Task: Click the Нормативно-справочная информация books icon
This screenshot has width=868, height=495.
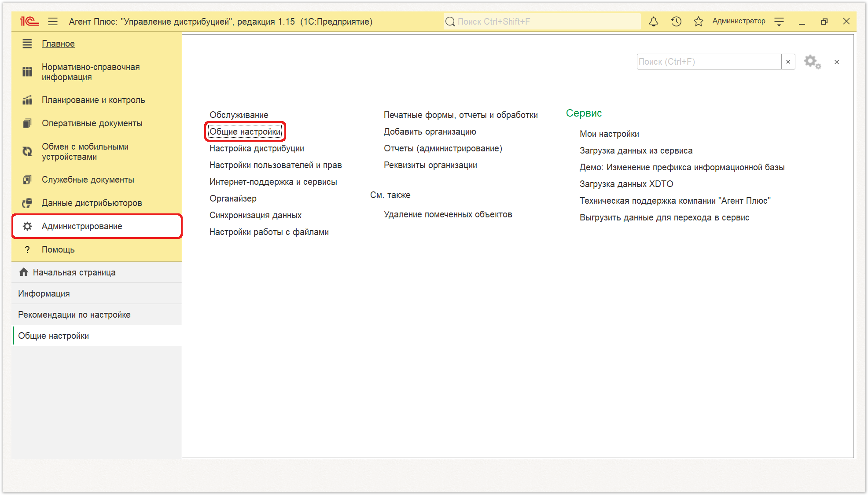Action: click(x=27, y=72)
